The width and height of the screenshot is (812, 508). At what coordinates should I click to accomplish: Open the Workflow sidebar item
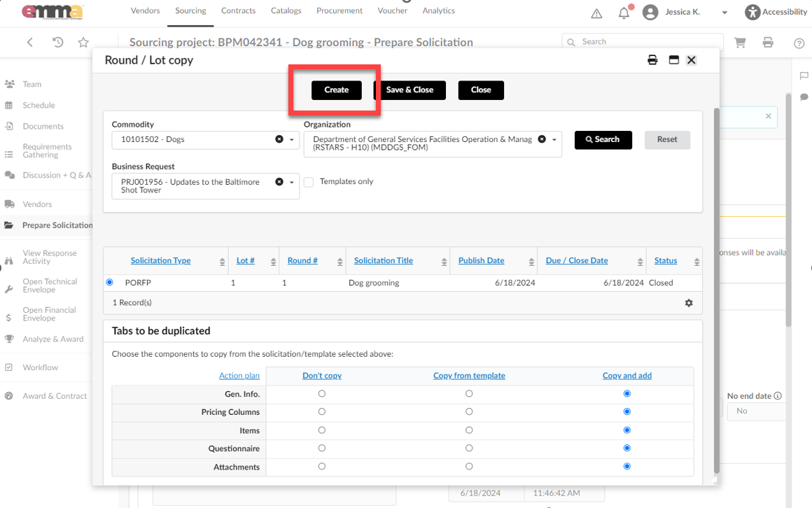pyautogui.click(x=40, y=367)
